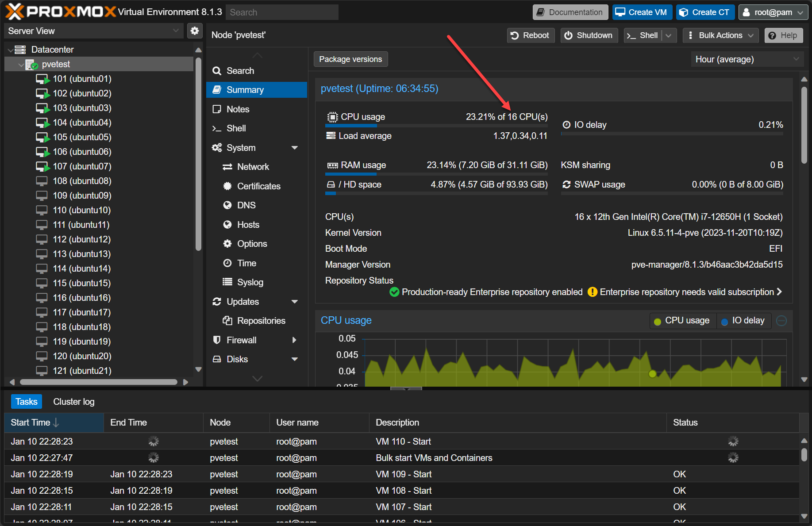This screenshot has height=526, width=812.
Task: Open the Shell dropdown arrow in toolbar
Action: click(669, 35)
